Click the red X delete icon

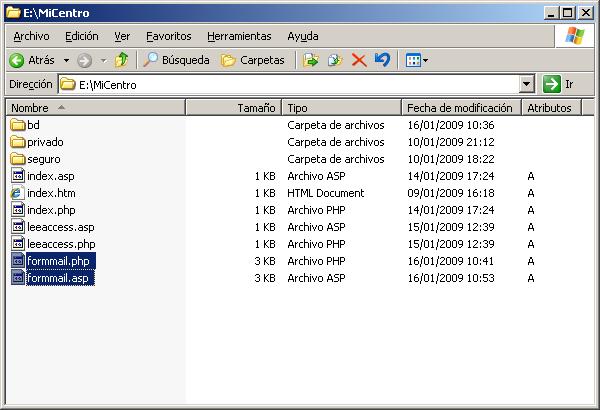tap(358, 60)
